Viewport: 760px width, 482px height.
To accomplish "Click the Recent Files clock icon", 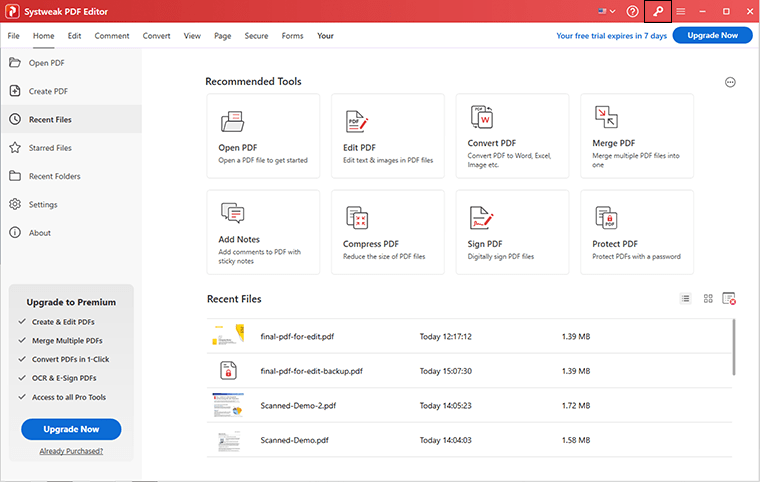I will click(15, 119).
